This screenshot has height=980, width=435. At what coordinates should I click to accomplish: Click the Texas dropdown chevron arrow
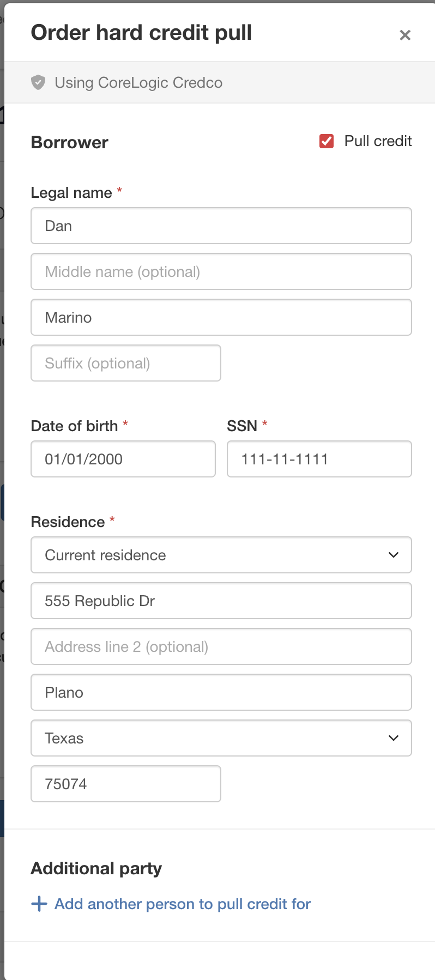point(394,738)
